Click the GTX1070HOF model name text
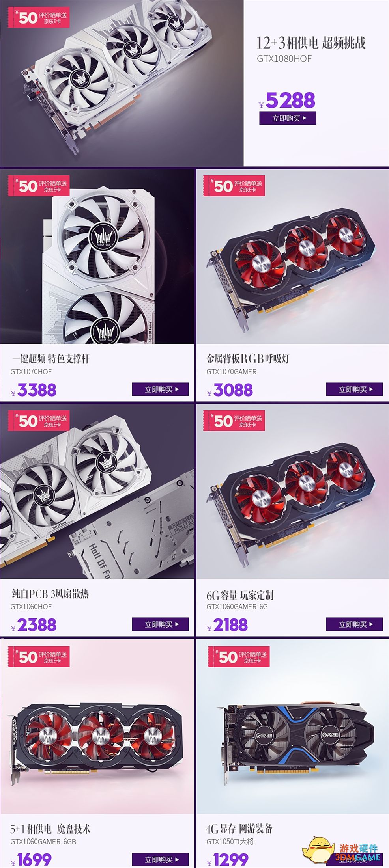Viewport: 389px width, 868px height. point(31,371)
